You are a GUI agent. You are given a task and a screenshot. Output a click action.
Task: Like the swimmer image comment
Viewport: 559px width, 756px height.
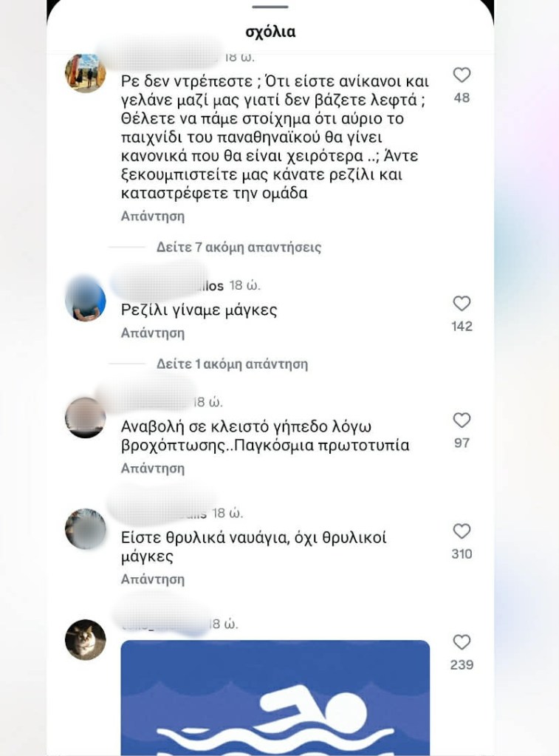462,641
